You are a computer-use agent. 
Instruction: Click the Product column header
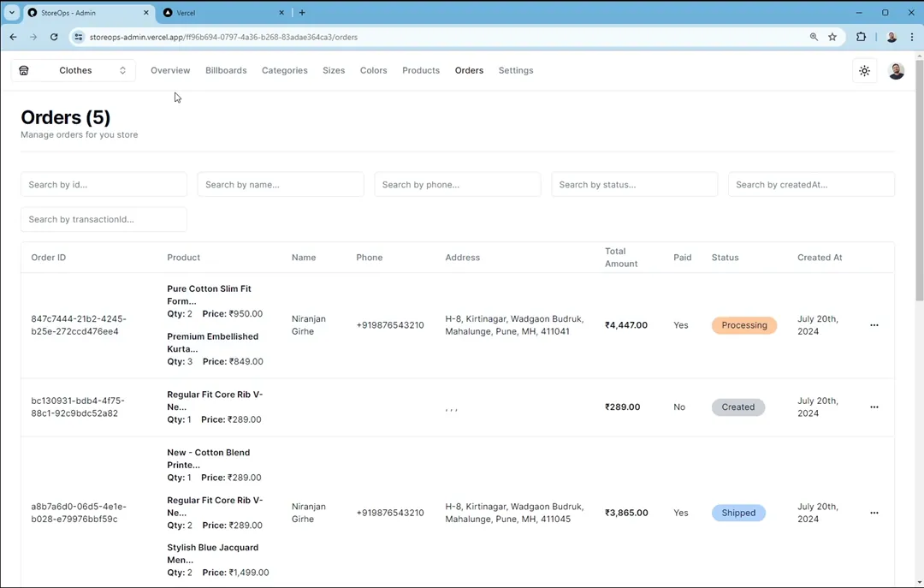(x=183, y=257)
